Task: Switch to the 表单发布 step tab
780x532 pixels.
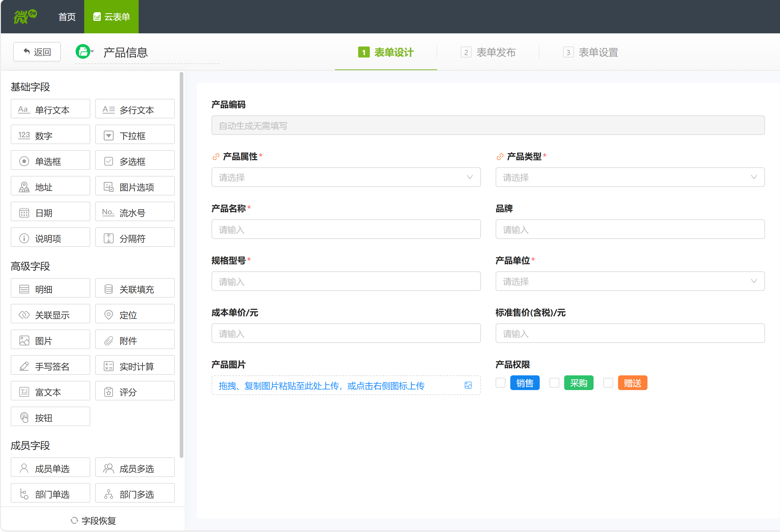Action: coord(488,52)
